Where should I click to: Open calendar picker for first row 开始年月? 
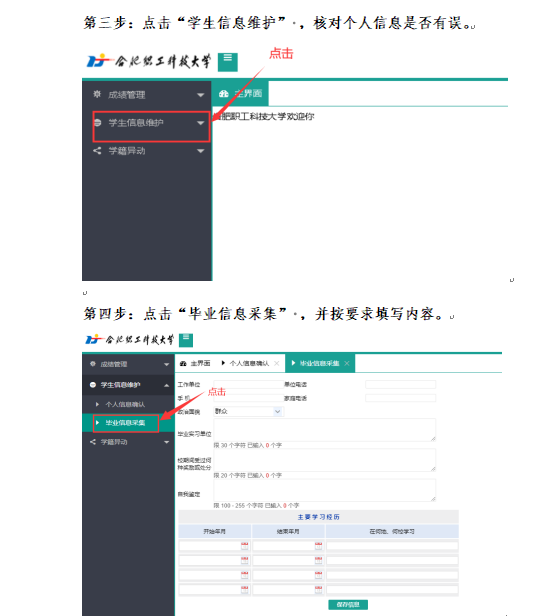pos(244,546)
